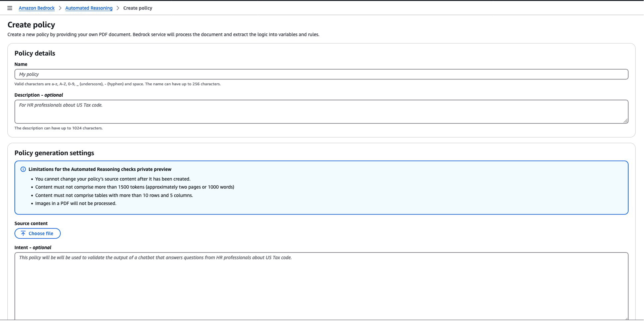Open the Amazon Bedrock breadcrumb link
Viewport: 644px width, 321px height.
click(x=37, y=8)
